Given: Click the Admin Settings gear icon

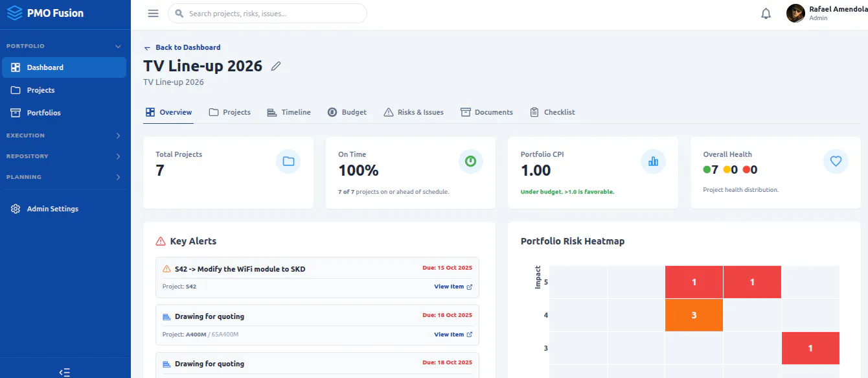Looking at the screenshot, I should point(16,209).
